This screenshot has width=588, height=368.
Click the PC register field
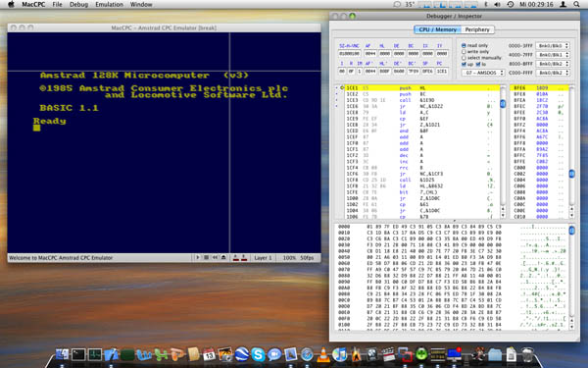pos(442,71)
